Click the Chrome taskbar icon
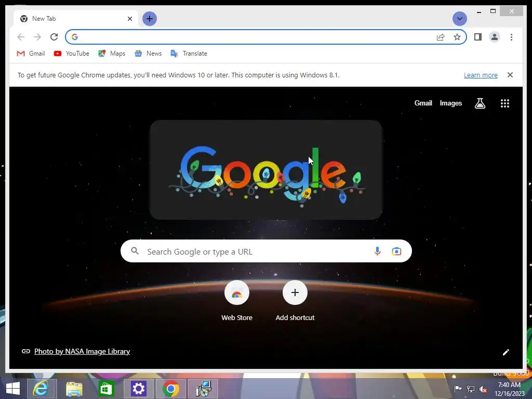532x399 pixels. (170, 389)
